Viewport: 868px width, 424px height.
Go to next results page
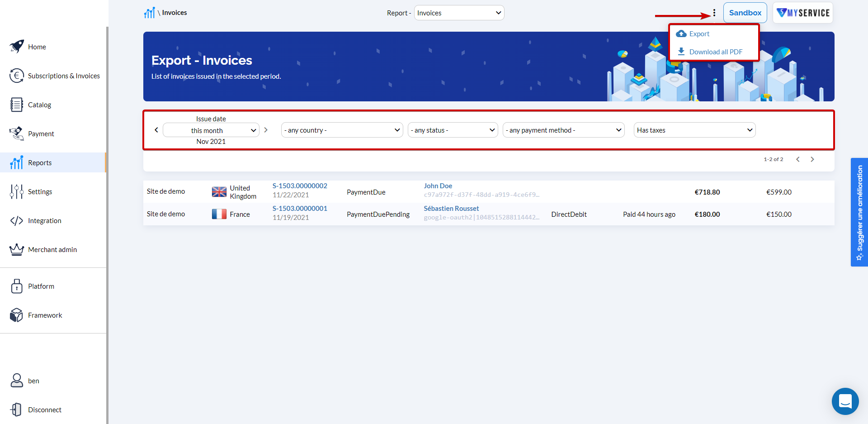point(812,159)
